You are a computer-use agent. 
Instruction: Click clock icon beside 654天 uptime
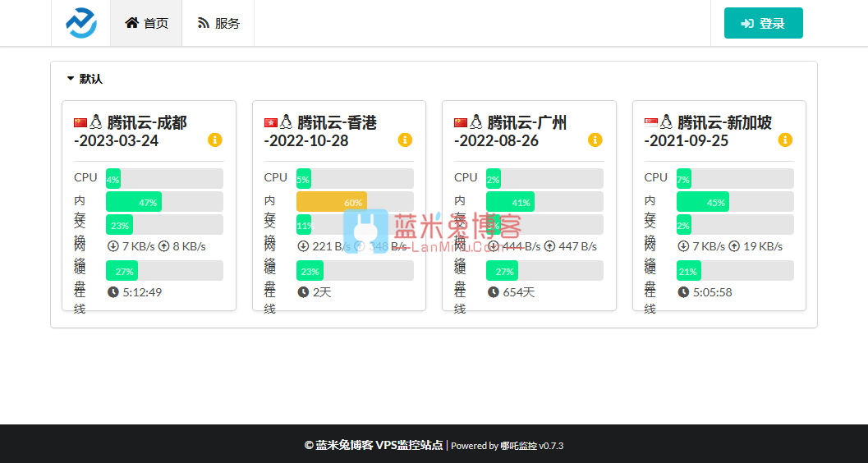coord(494,292)
